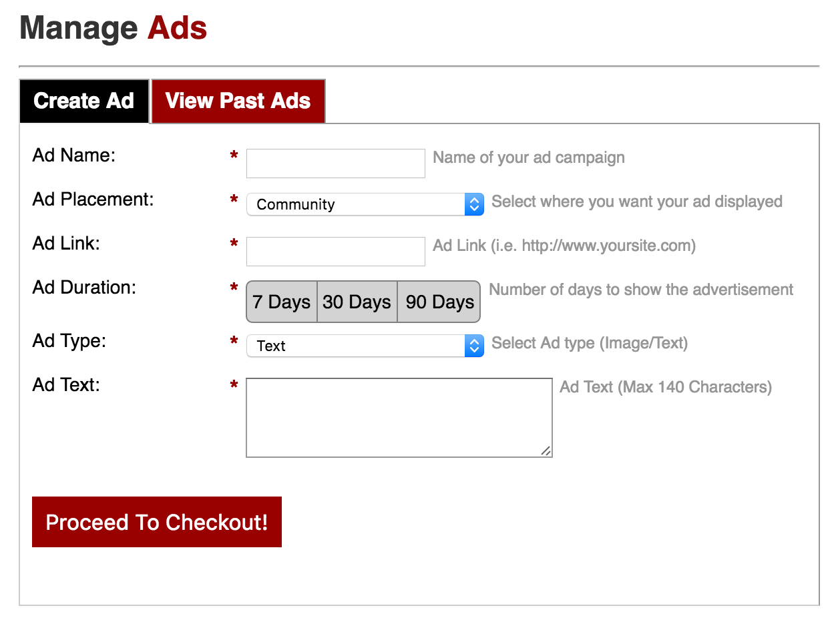840x626 pixels.
Task: Click the Ad Name label
Action: pyautogui.click(x=74, y=155)
